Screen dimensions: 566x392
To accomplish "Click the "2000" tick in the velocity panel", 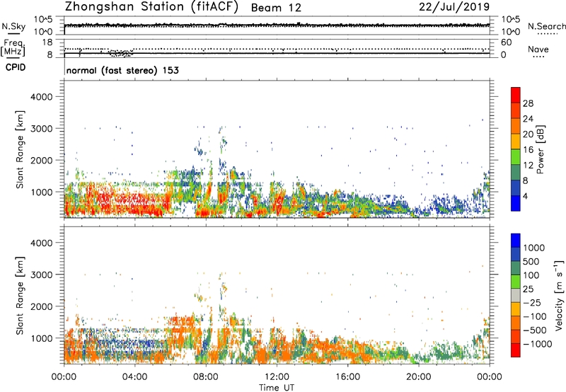I will 42,306.
